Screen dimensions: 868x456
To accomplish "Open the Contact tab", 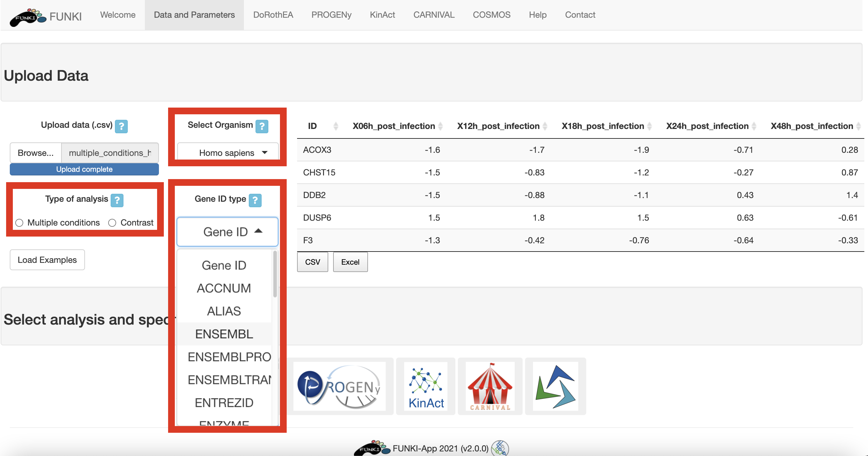I will click(580, 15).
